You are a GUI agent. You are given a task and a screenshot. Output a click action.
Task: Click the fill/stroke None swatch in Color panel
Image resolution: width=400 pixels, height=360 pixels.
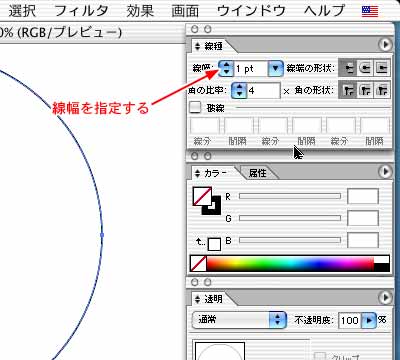pyautogui.click(x=198, y=264)
